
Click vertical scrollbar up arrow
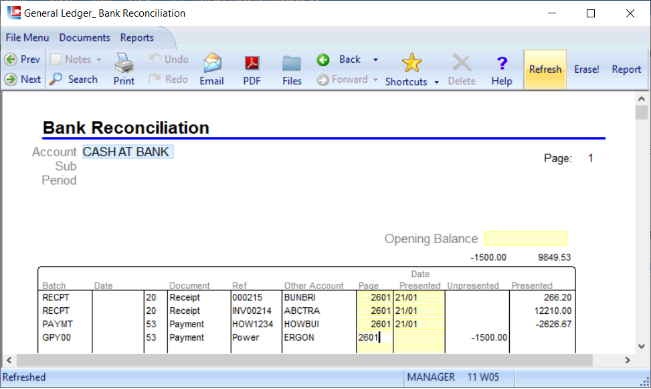coord(641,99)
